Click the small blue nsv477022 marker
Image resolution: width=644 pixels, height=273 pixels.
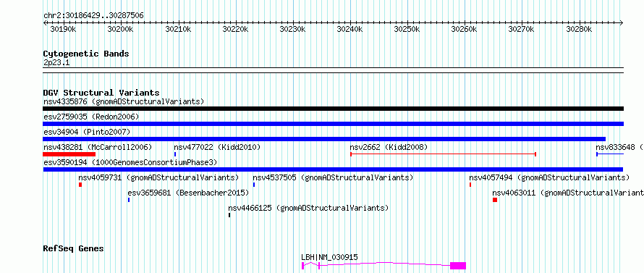(x=175, y=154)
